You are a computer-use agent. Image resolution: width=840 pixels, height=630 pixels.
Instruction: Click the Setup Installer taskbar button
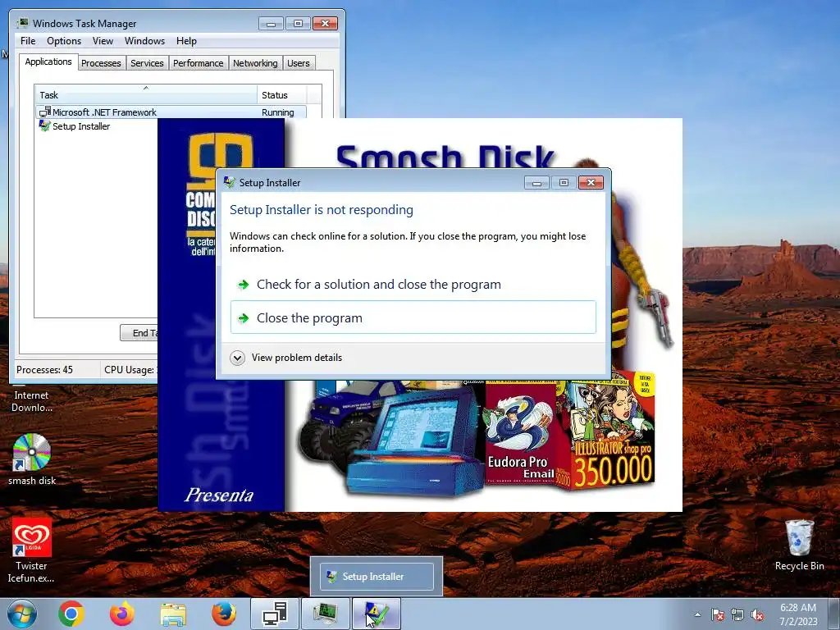click(x=377, y=614)
